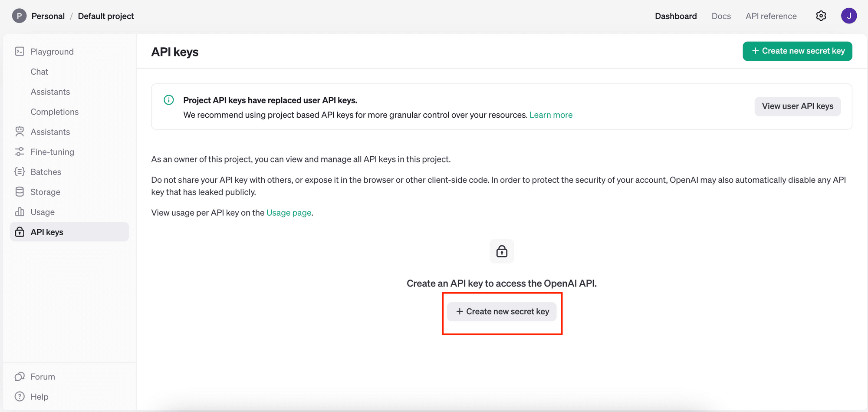Open the API reference tab
The height and width of the screenshot is (412, 868).
pyautogui.click(x=771, y=16)
